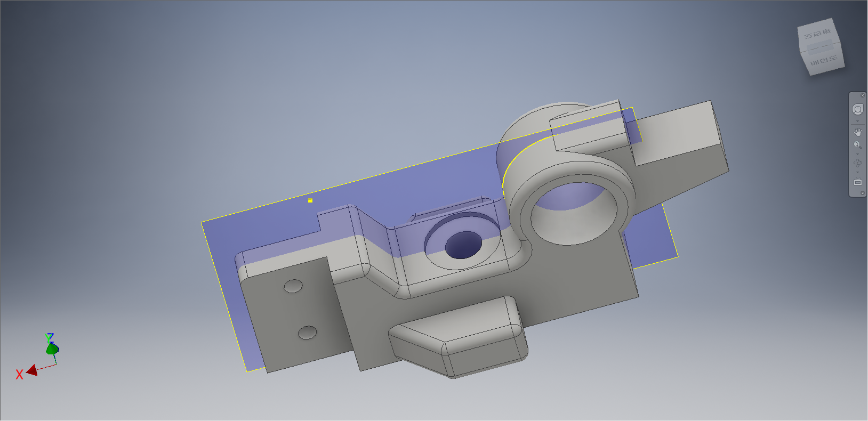Click the Look At tool icon
The width and height of the screenshot is (868, 421).
[x=857, y=182]
